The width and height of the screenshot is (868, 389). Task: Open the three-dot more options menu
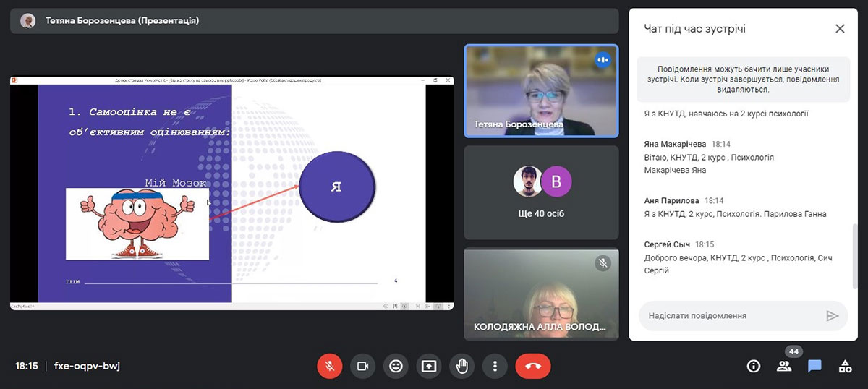[495, 366]
